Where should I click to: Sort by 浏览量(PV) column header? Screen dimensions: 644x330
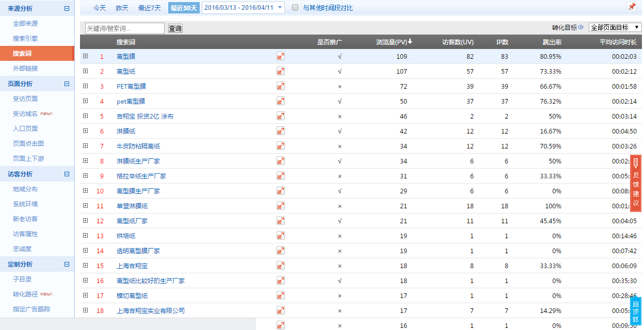394,42
